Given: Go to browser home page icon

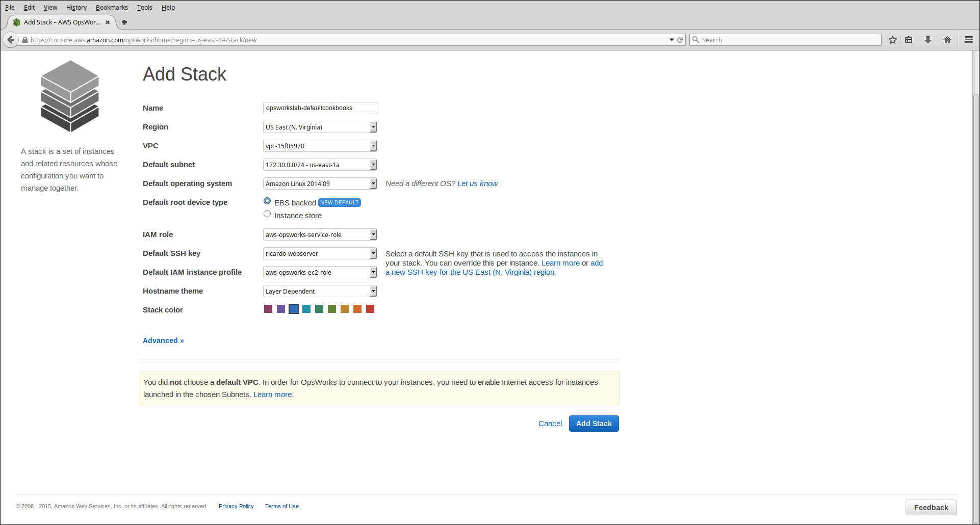Looking at the screenshot, I should (947, 40).
